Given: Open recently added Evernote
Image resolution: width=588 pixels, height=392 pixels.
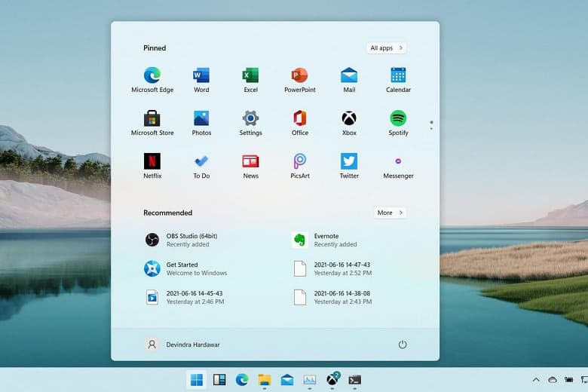Looking at the screenshot, I should click(x=324, y=240).
